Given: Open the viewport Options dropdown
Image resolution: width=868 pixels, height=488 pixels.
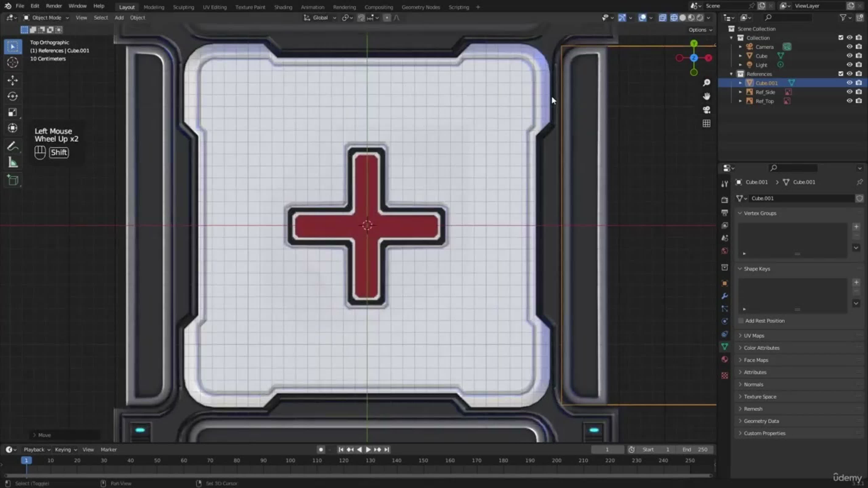Looking at the screenshot, I should [x=700, y=30].
